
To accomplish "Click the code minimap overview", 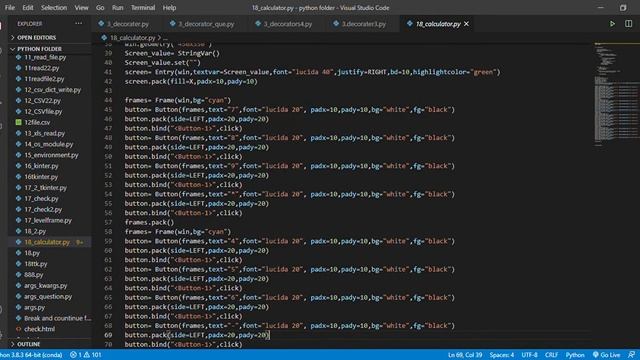I will (616, 94).
